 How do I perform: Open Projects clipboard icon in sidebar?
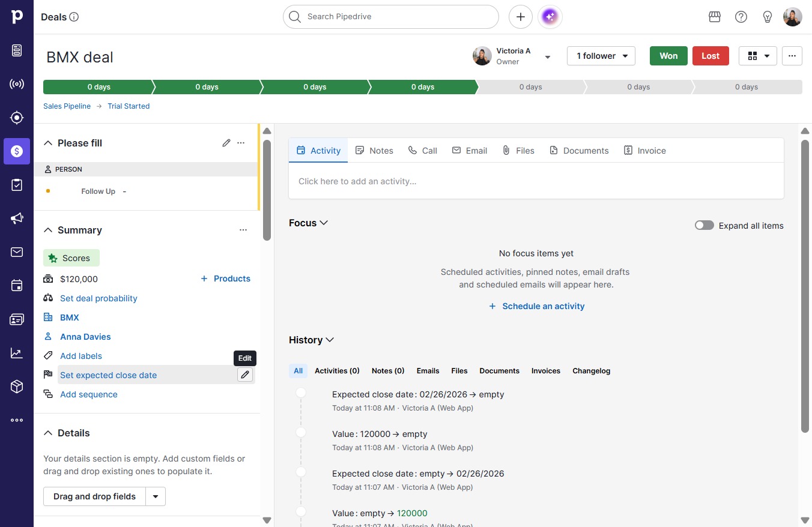pos(17,185)
